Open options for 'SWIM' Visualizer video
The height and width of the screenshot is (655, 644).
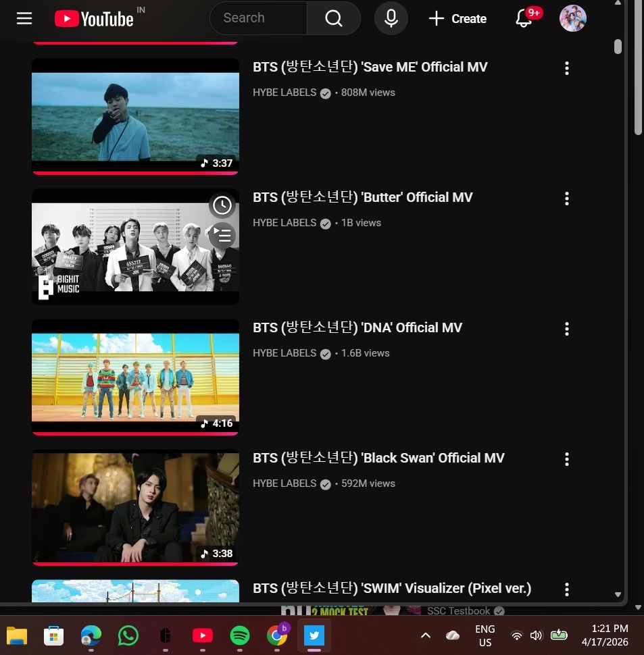(x=567, y=589)
